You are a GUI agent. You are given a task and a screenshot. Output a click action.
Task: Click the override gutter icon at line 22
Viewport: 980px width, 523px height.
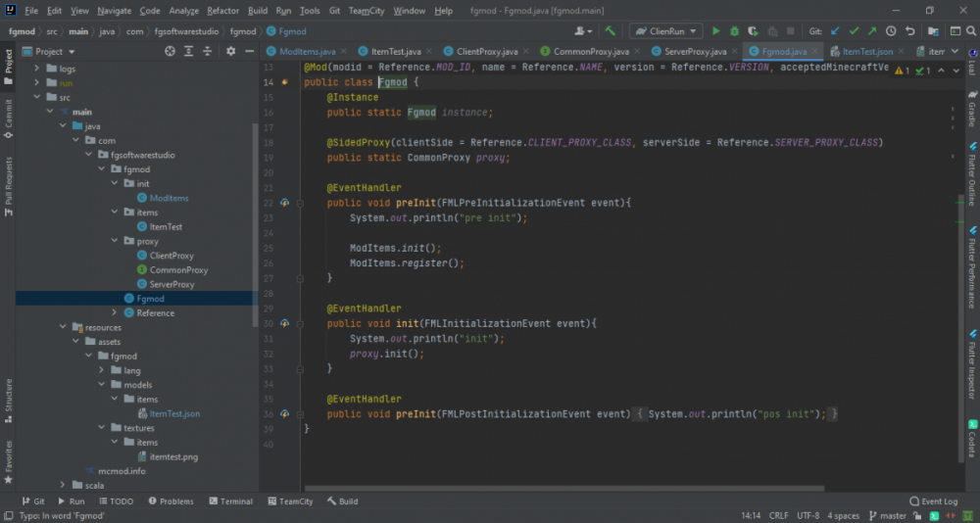285,203
